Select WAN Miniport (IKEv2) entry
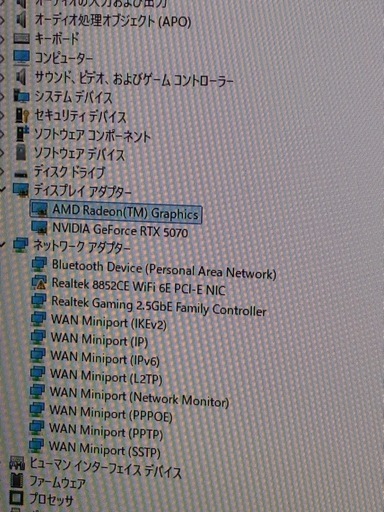Viewport: 384px width, 512px height. point(109,322)
